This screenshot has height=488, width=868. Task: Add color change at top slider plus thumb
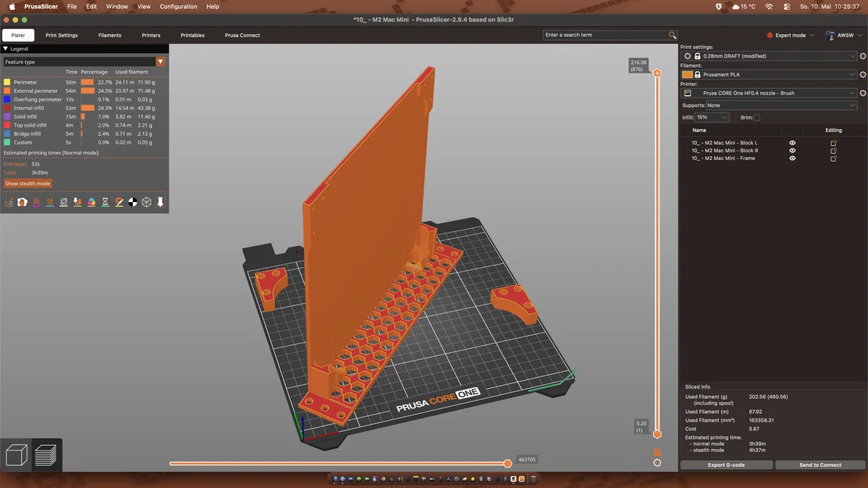pyautogui.click(x=657, y=73)
